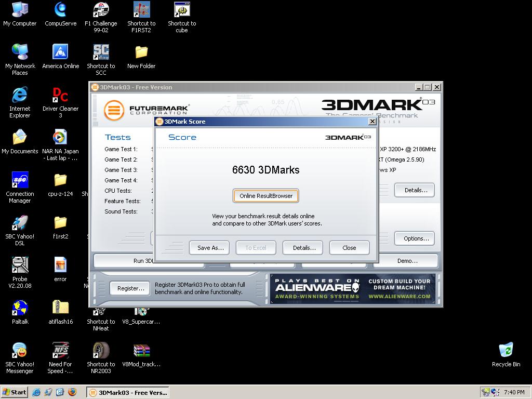Close the score dialog with Close button
This screenshot has height=399, width=532.
[x=349, y=248]
